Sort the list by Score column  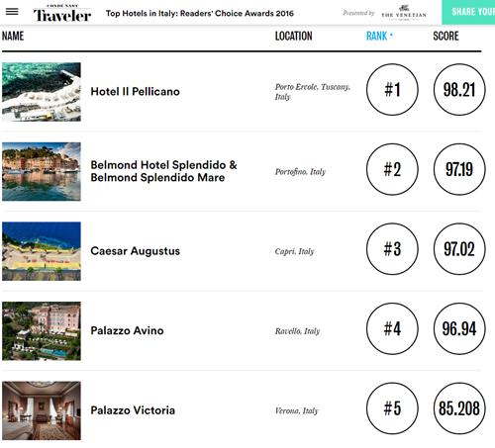point(445,36)
